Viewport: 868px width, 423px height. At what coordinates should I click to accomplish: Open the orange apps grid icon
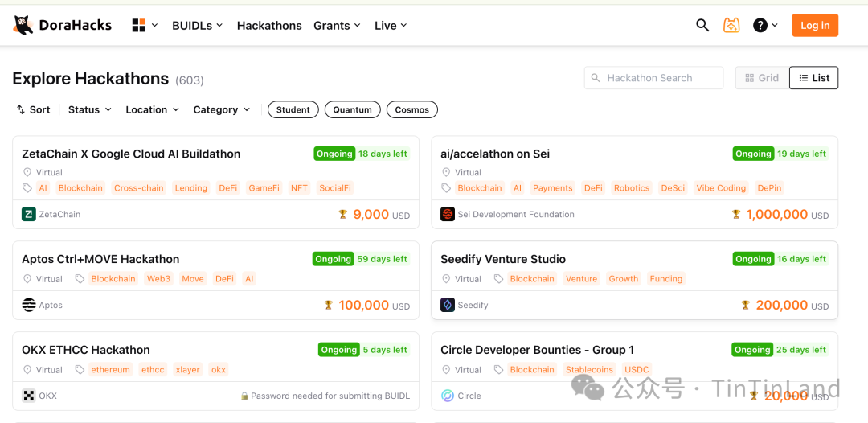click(x=139, y=26)
